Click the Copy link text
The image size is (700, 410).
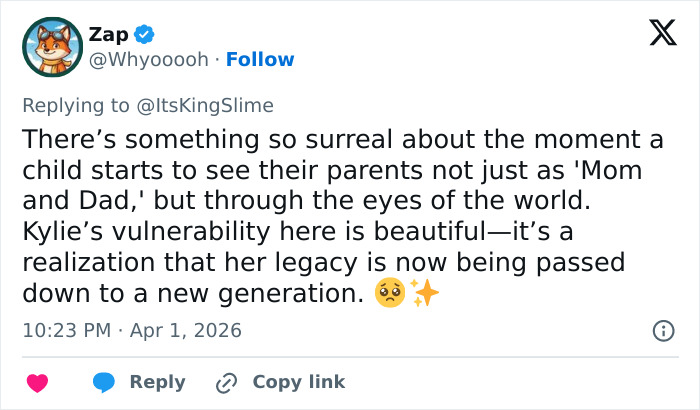[298, 382]
